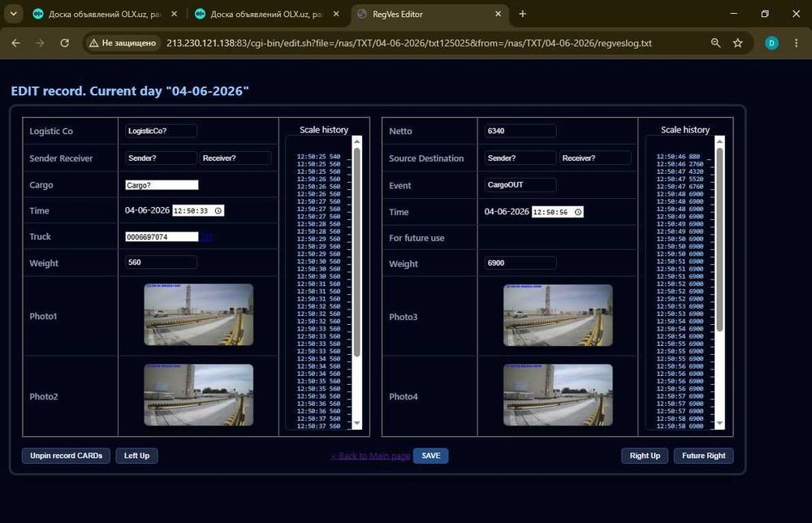Screen dimensions: 812x523
Task: Open the page zoom magnifier icon
Action: click(715, 43)
